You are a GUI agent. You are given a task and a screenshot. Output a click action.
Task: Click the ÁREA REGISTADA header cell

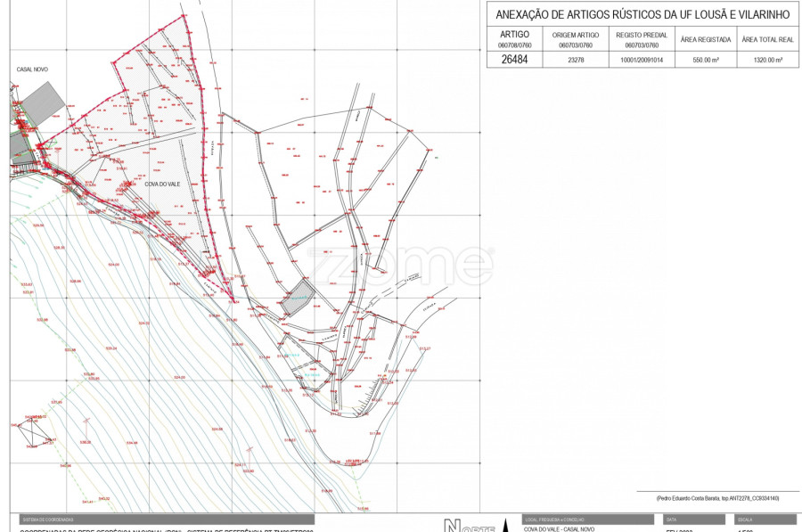pos(705,39)
